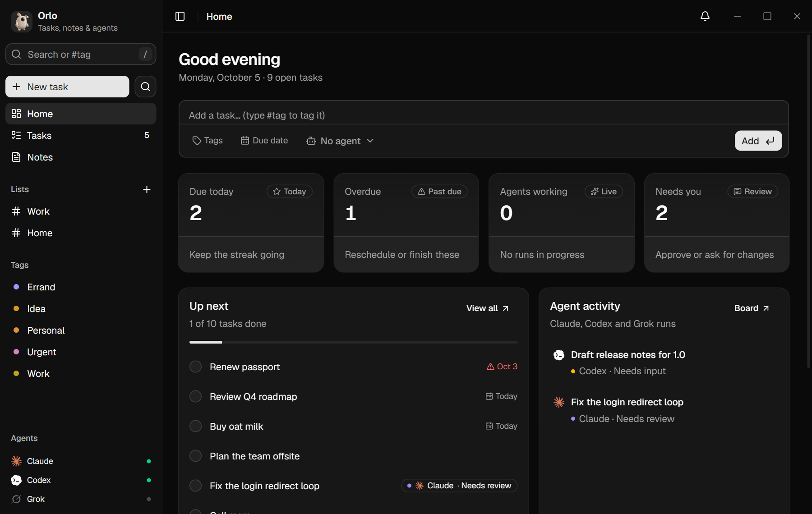812x514 pixels.
Task: Open the Orlo app logo
Action: pos(22,22)
